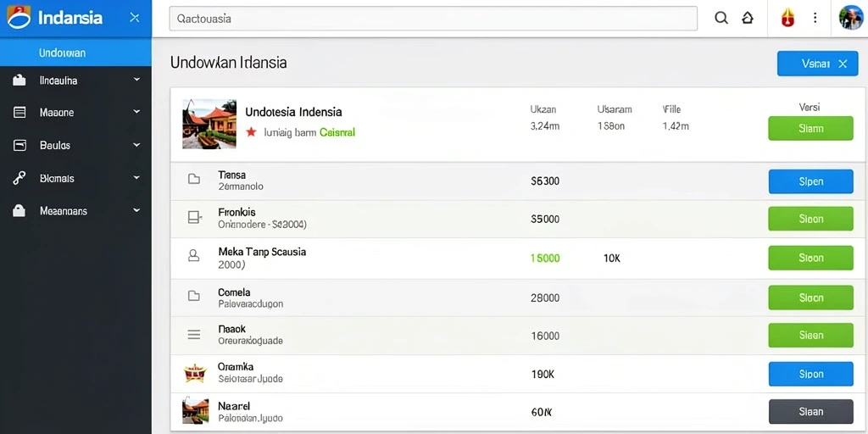Click the dark Siaan button for Naarel
868x434 pixels.
pyautogui.click(x=810, y=411)
